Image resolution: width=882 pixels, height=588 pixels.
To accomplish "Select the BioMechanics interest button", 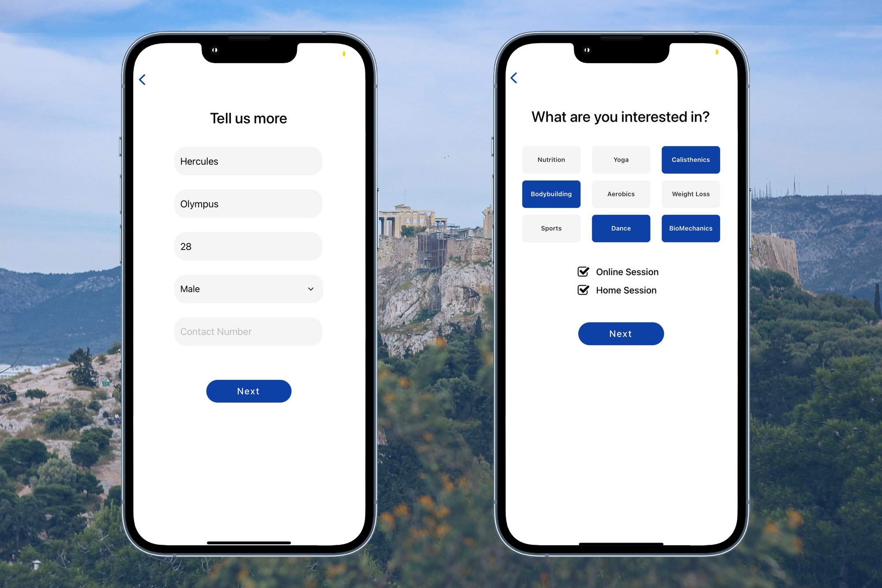I will pos(691,228).
